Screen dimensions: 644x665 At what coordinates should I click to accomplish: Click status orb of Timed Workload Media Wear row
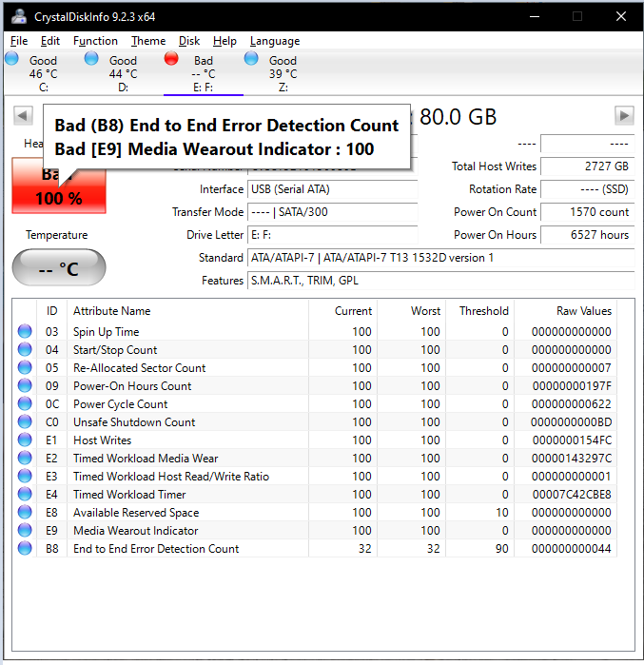tap(25, 458)
